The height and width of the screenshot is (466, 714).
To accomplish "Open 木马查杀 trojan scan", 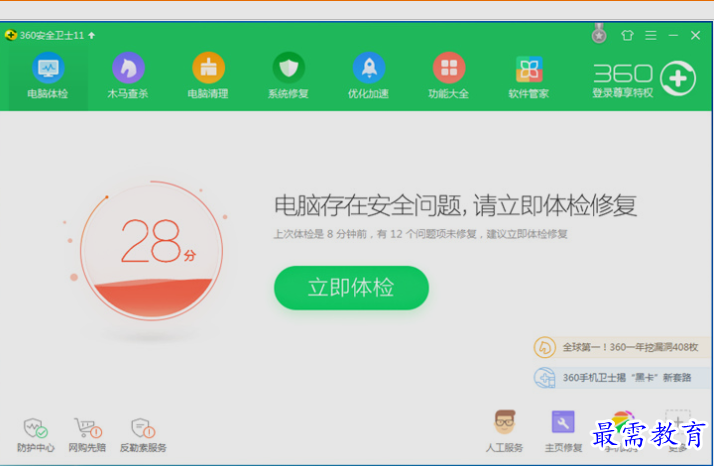I will [128, 77].
